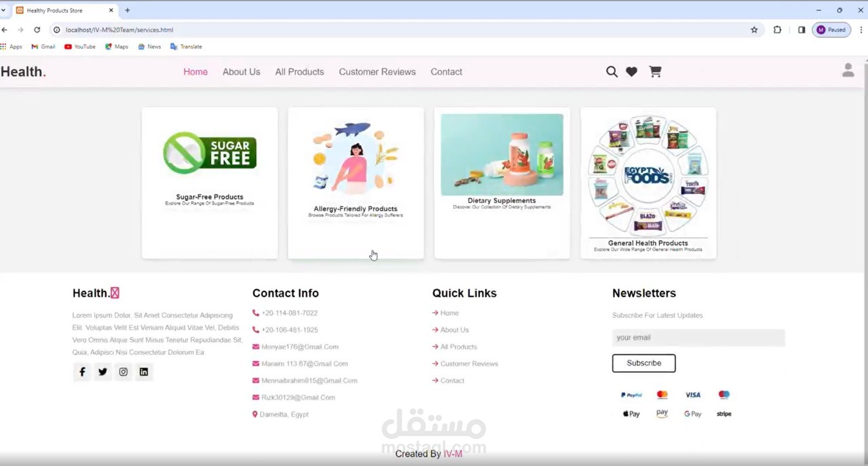
Task: Open the General Health Products card
Action: 648,182
